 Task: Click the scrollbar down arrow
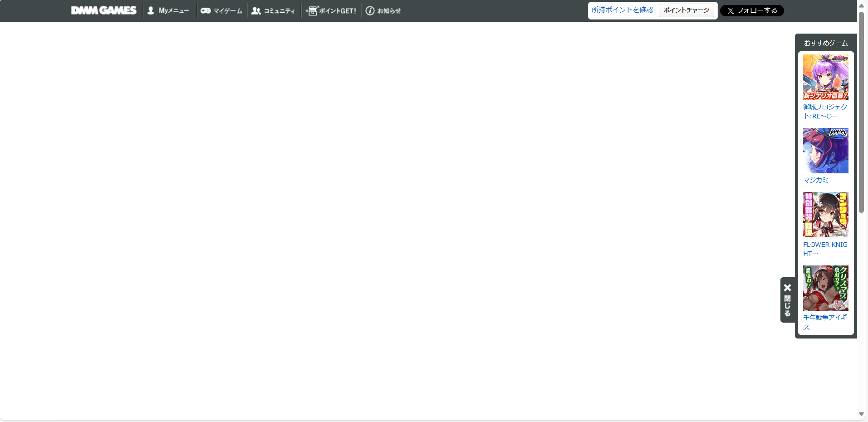tap(862, 414)
